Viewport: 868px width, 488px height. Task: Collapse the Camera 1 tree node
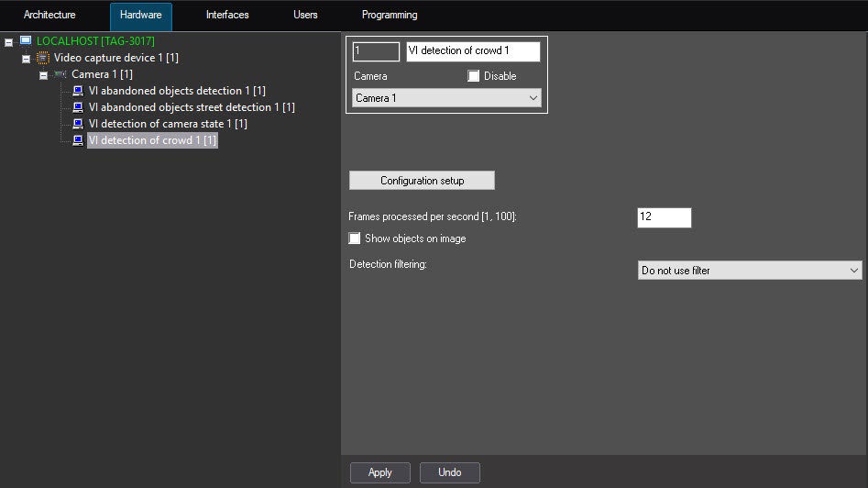[x=43, y=75]
